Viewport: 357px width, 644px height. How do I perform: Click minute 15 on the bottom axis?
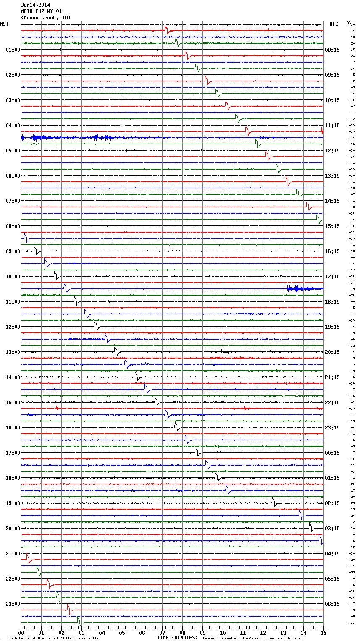[x=323, y=633]
